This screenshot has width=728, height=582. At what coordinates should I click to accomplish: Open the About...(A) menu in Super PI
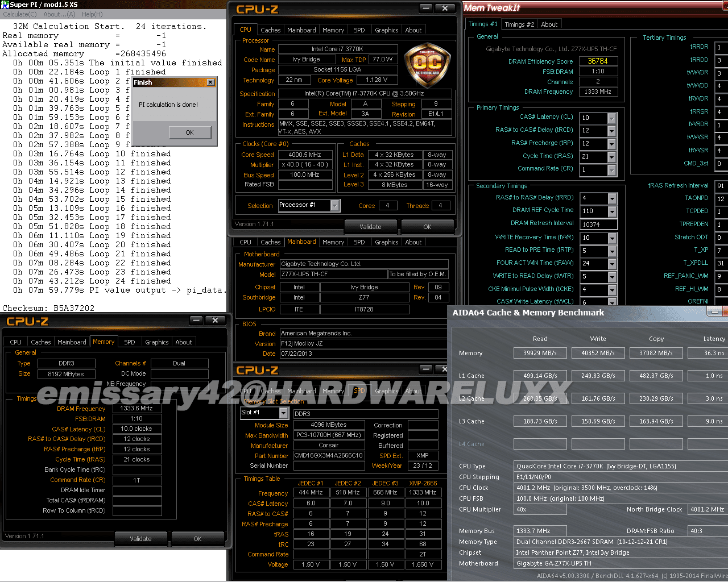(x=59, y=14)
